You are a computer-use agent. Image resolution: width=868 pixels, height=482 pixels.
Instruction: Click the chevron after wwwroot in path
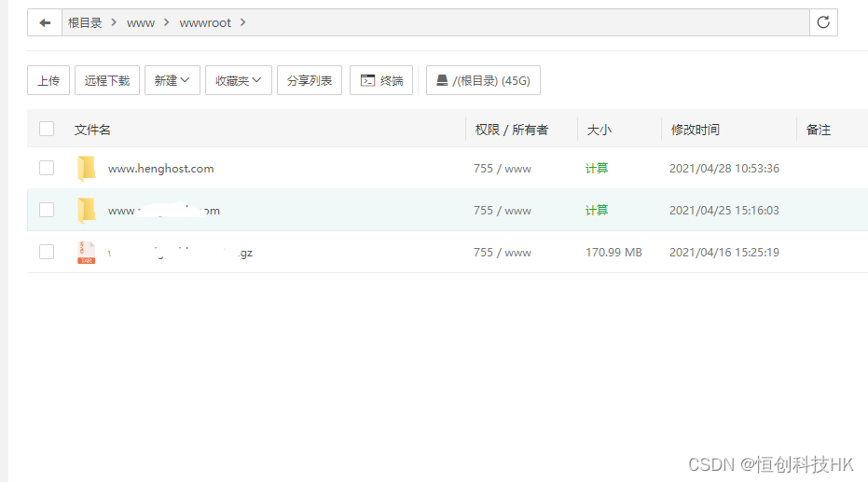pos(243,22)
